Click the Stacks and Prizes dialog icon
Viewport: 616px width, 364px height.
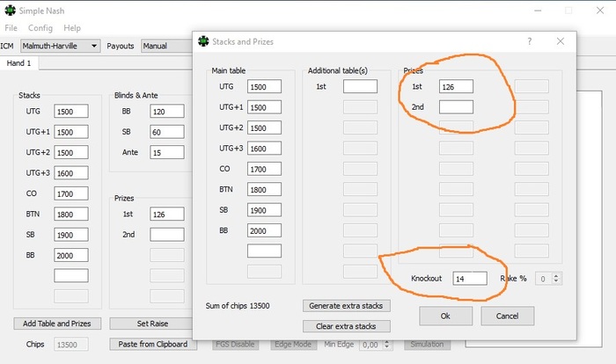(x=203, y=41)
